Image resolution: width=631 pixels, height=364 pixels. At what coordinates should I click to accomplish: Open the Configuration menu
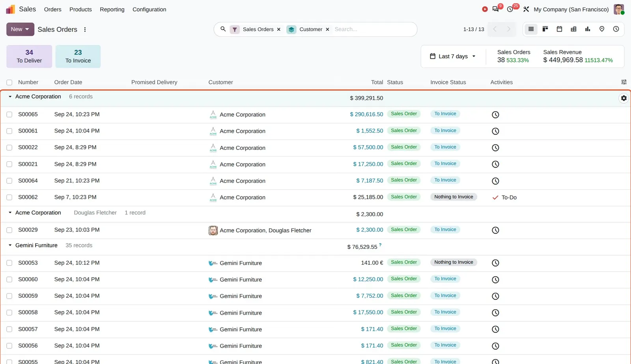click(149, 9)
